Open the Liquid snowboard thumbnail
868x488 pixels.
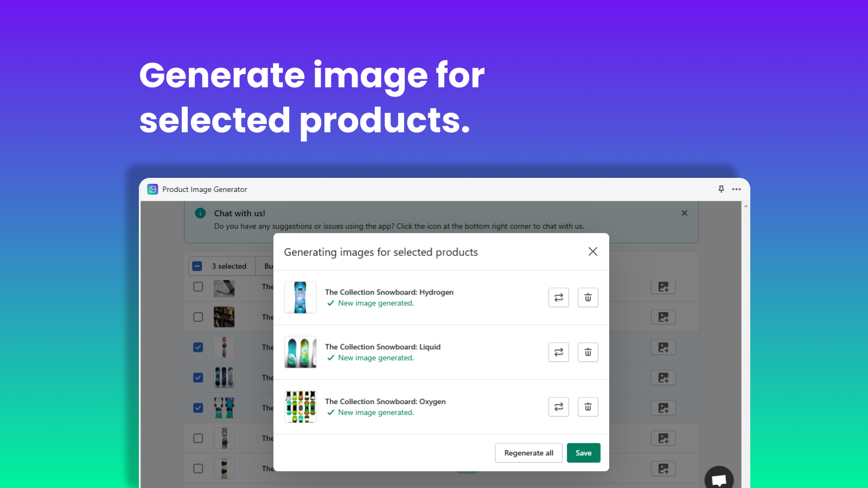tap(301, 352)
